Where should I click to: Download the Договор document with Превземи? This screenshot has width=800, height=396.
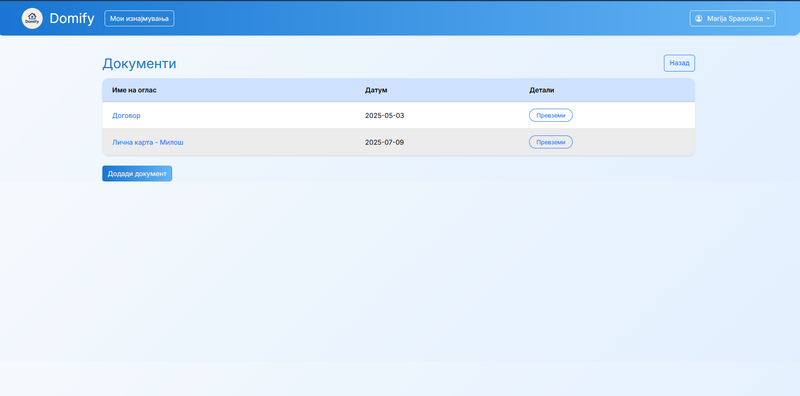click(x=551, y=115)
